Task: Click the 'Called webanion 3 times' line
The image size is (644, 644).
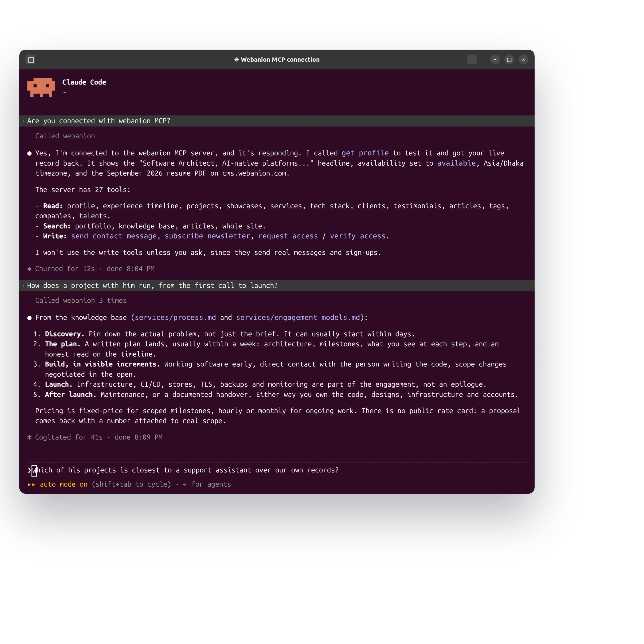Action: click(x=81, y=301)
